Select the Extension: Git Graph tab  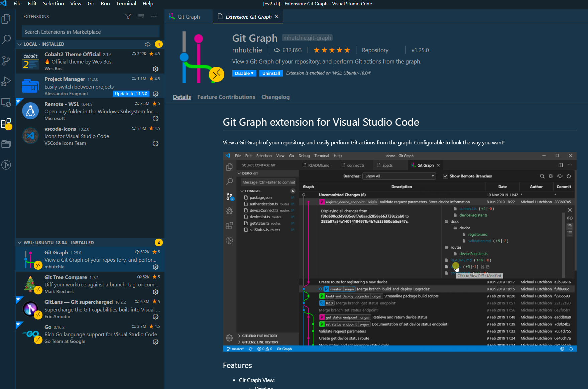pos(248,17)
